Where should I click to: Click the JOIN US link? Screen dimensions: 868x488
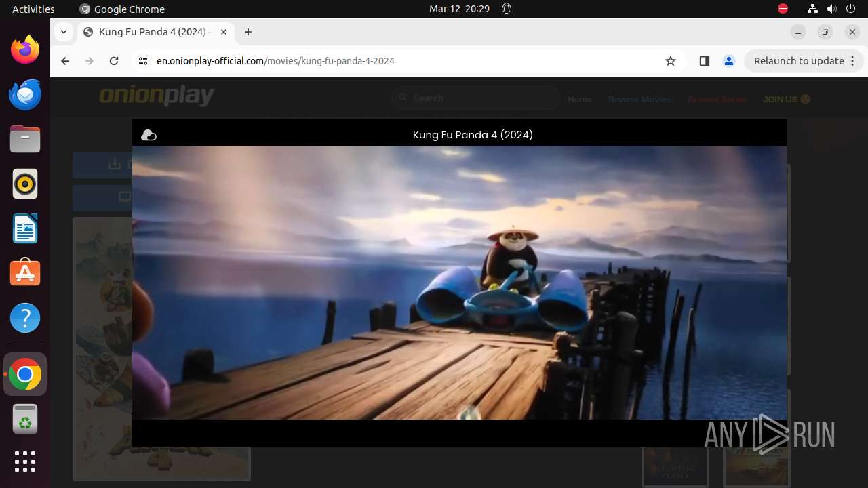click(x=787, y=99)
